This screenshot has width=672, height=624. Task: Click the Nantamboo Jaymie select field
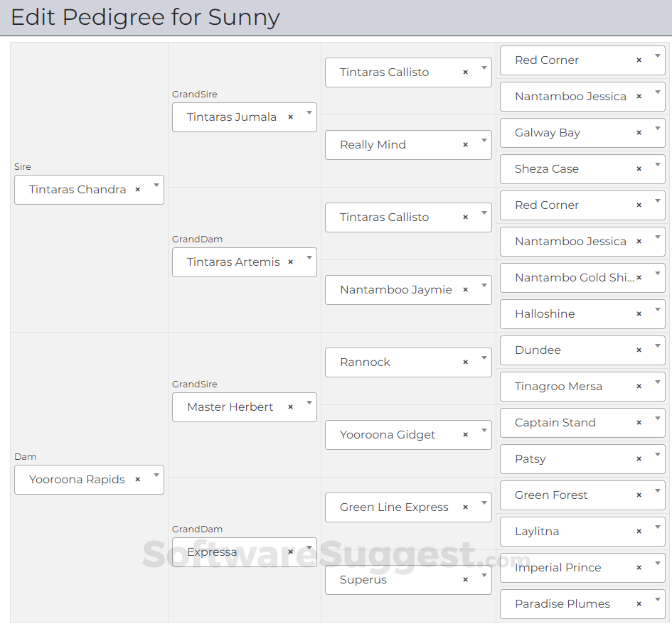pos(396,290)
